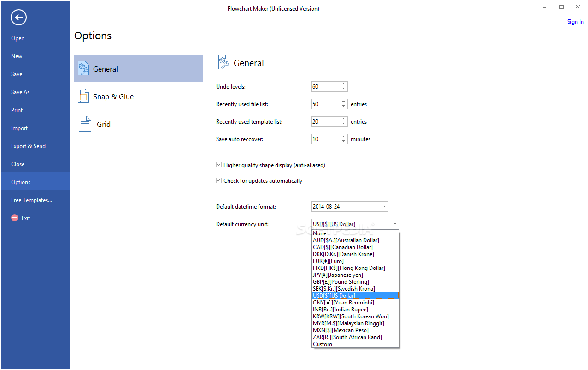Switch to Snap & Glue options tab
Screen dimensions: 588x370
pyautogui.click(x=138, y=96)
